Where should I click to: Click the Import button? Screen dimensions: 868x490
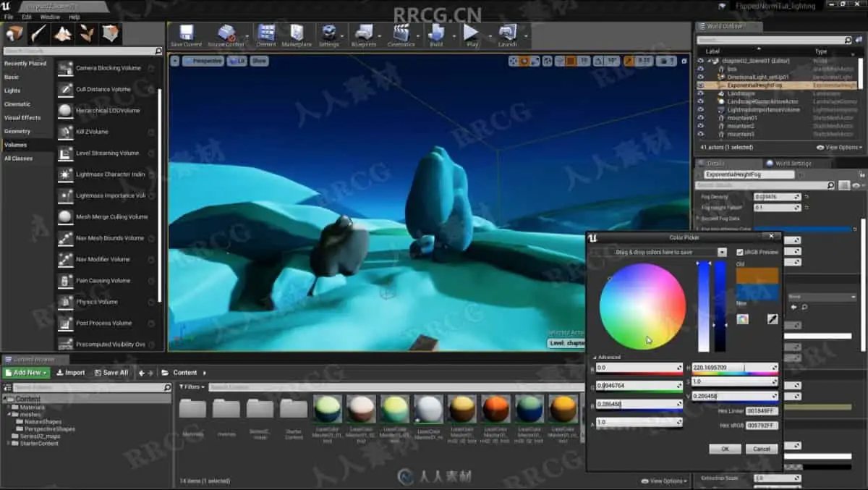coord(70,373)
